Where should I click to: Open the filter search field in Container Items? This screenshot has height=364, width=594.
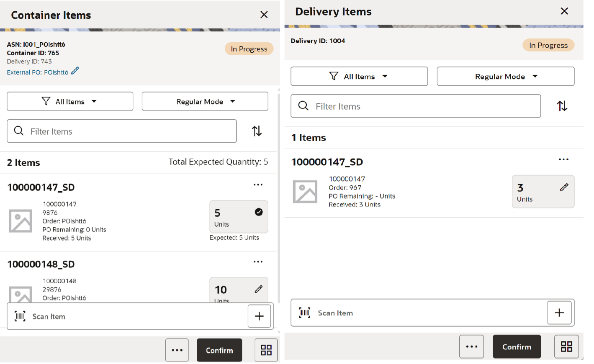click(x=121, y=131)
